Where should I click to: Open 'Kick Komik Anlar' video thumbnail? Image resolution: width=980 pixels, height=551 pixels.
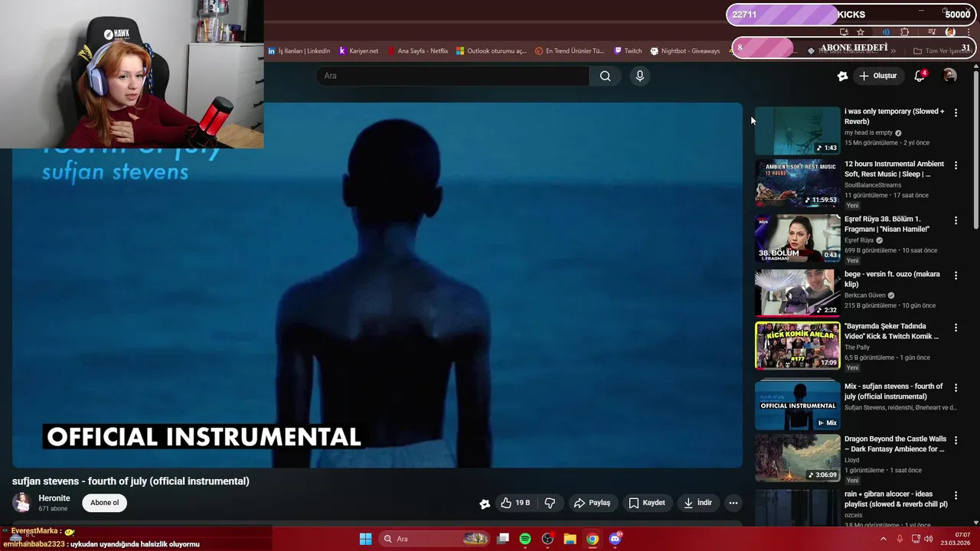(797, 346)
